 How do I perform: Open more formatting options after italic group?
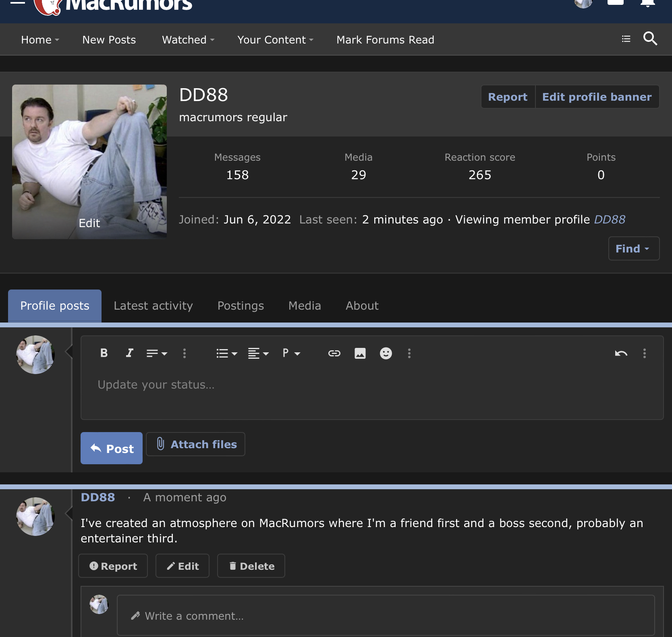[x=185, y=353]
